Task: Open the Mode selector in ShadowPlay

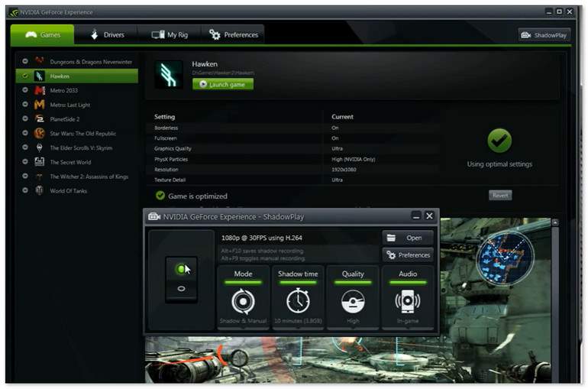Action: 243,298
